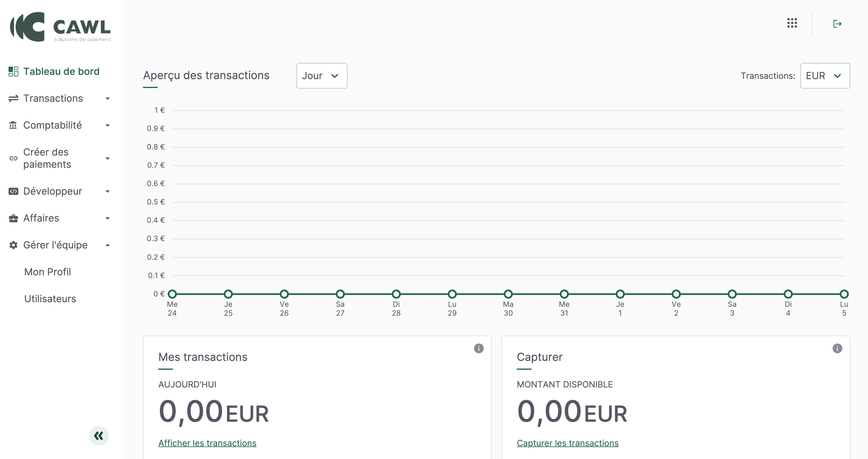
Task: Click the Tableau de bord dashboard icon
Action: click(x=13, y=72)
